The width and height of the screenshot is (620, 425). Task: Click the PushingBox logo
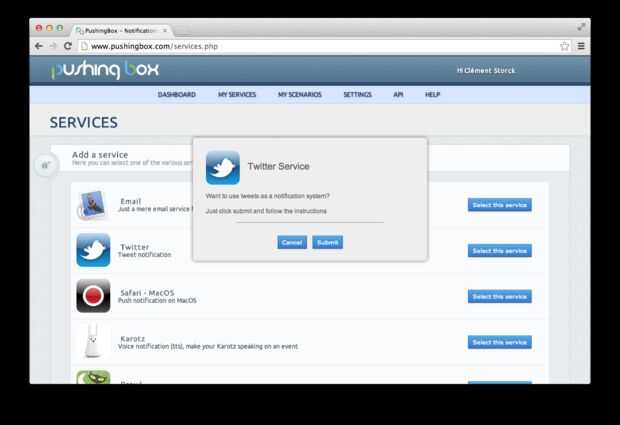(105, 70)
